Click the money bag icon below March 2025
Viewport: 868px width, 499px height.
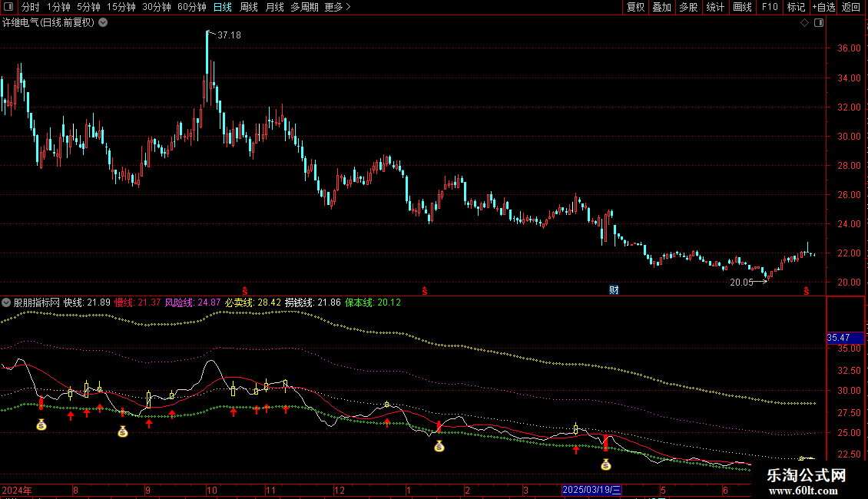click(x=606, y=464)
